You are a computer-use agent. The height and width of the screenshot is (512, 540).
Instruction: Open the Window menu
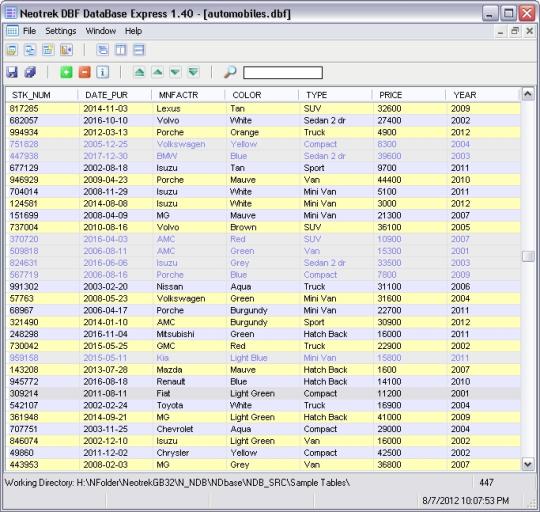click(x=101, y=31)
